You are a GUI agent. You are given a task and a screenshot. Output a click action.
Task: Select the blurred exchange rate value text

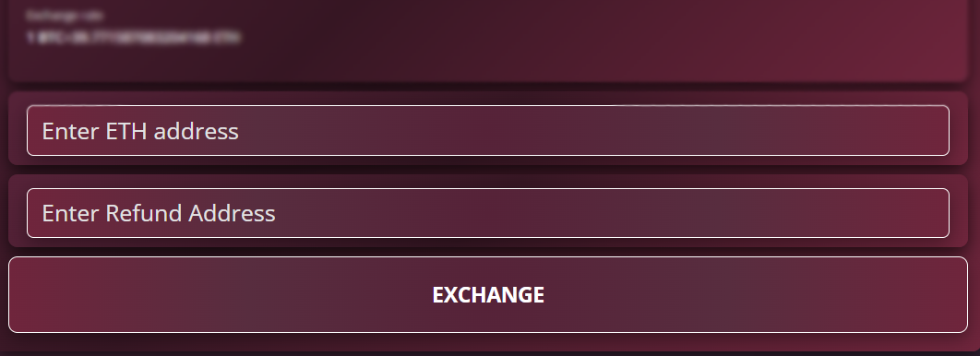click(133, 38)
